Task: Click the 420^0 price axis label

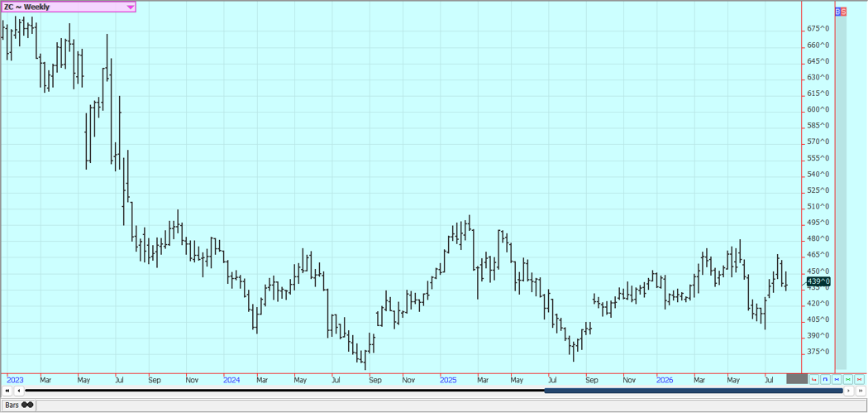Action: (x=819, y=303)
